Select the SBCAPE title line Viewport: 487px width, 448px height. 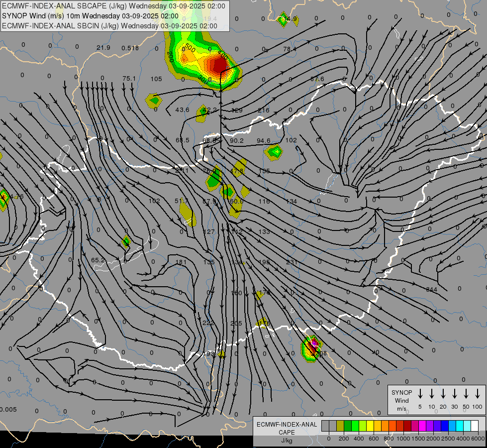[x=113, y=6]
